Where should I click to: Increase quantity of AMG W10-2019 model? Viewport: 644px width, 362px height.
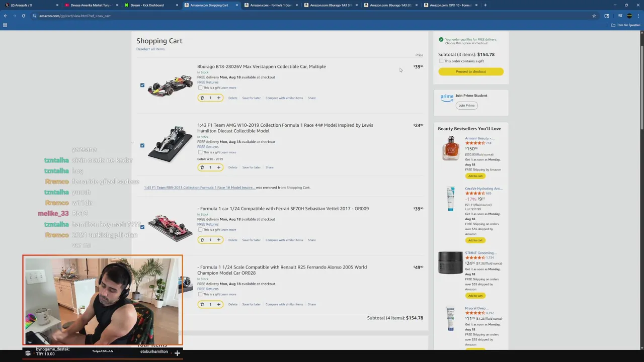218,167
